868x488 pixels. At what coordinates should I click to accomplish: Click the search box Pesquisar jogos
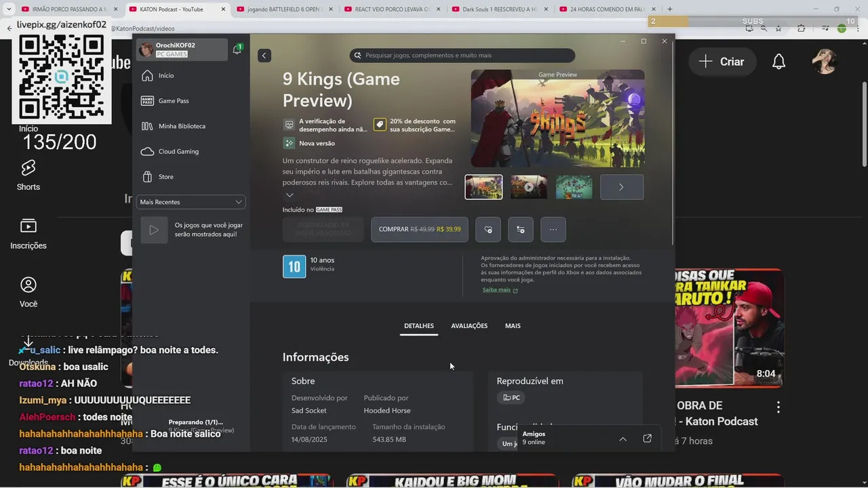click(x=462, y=56)
